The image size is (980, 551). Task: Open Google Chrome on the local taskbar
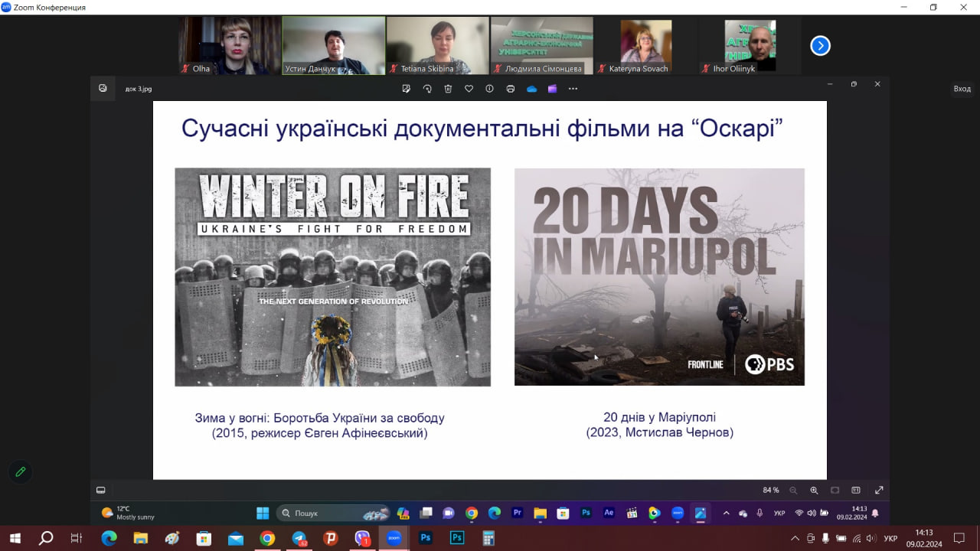click(267, 538)
